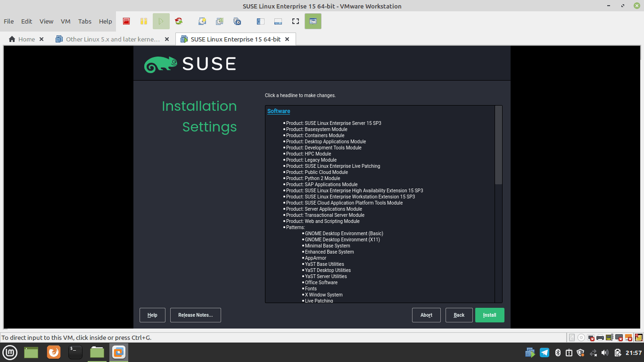
Task: Click "GNOME Desktop Environment (Basic)" pattern
Action: click(x=344, y=233)
